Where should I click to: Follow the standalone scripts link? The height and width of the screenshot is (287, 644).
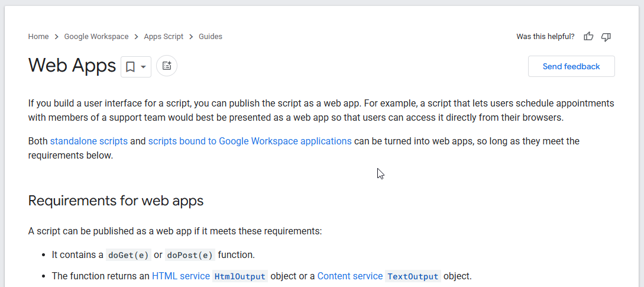pyautogui.click(x=89, y=141)
